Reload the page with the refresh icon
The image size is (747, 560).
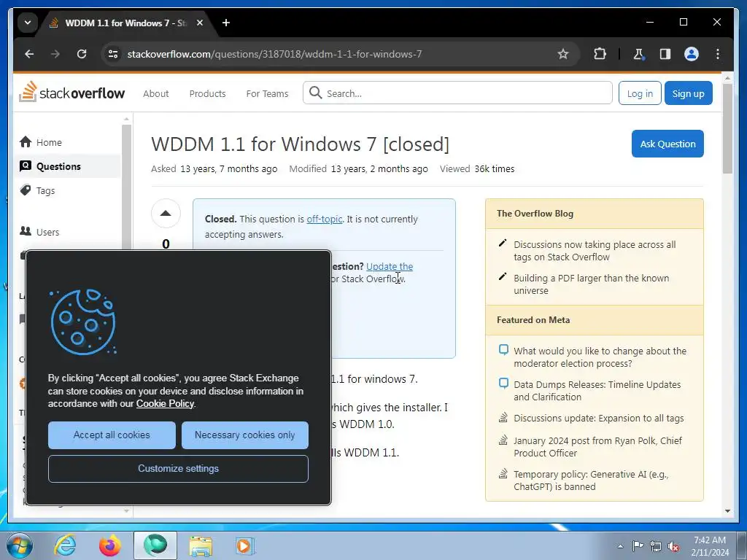(82, 54)
